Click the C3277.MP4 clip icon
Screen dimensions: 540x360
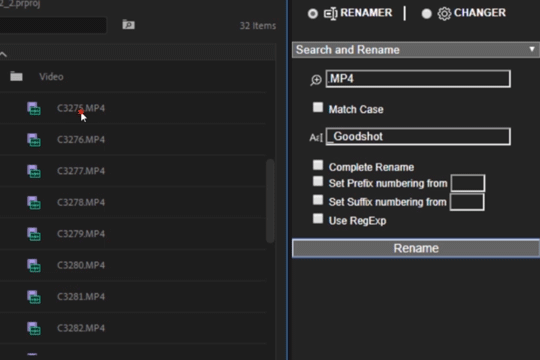(x=34, y=171)
